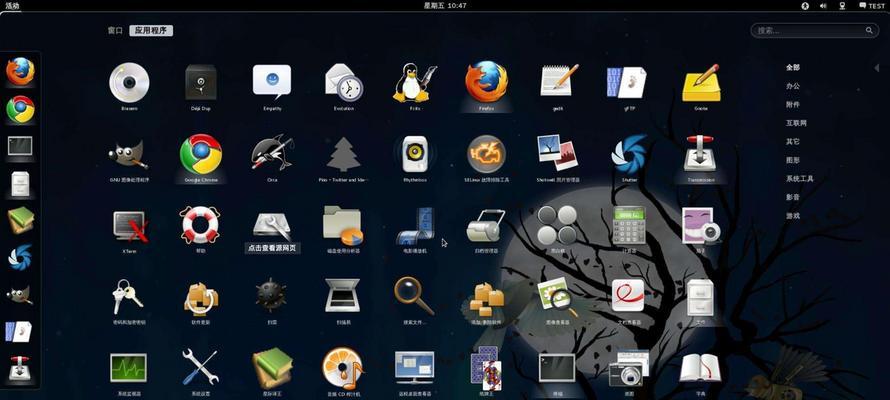Launch movie player film strip icon
Image resolution: width=890 pixels, height=400 pixels.
[x=415, y=226]
